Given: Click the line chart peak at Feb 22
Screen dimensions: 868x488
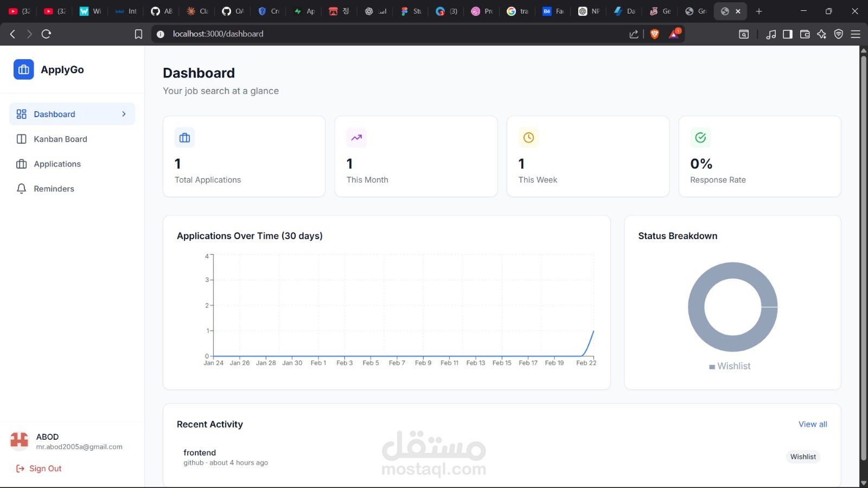Looking at the screenshot, I should [x=593, y=331].
